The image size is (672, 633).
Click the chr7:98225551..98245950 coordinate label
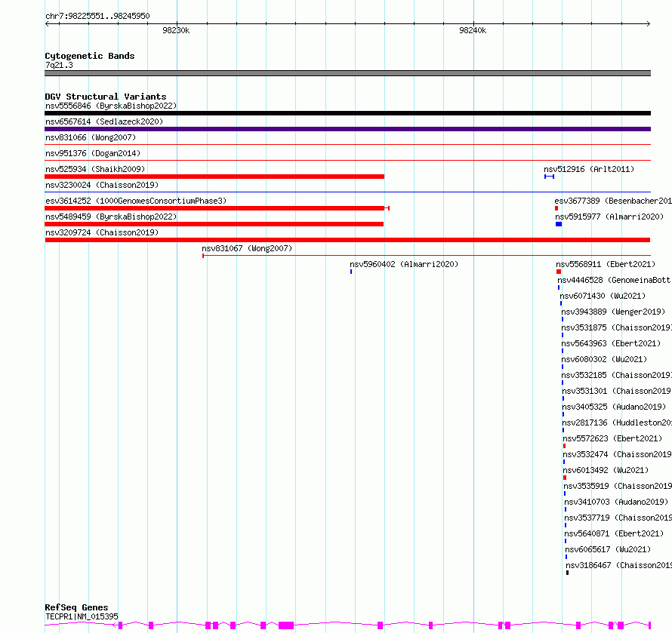97,16
